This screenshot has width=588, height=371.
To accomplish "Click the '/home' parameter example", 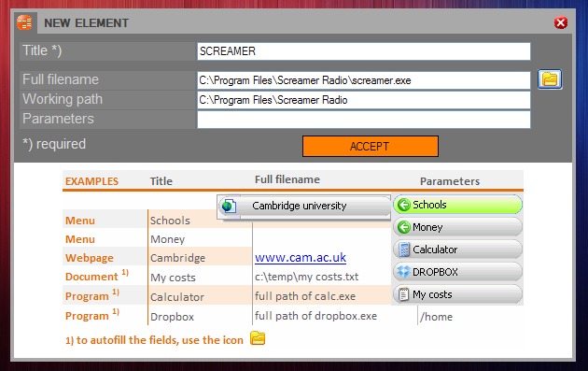I will coord(436,317).
